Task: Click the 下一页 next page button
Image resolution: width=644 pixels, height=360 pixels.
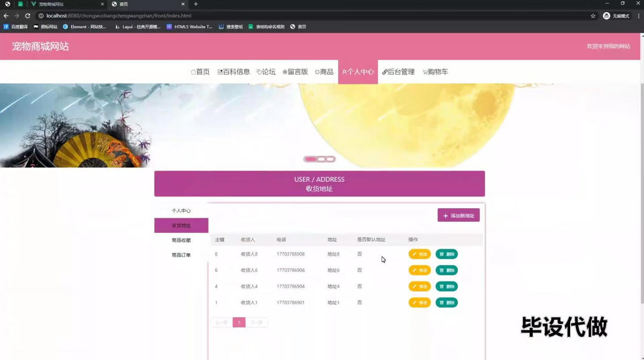Action: 257,322
